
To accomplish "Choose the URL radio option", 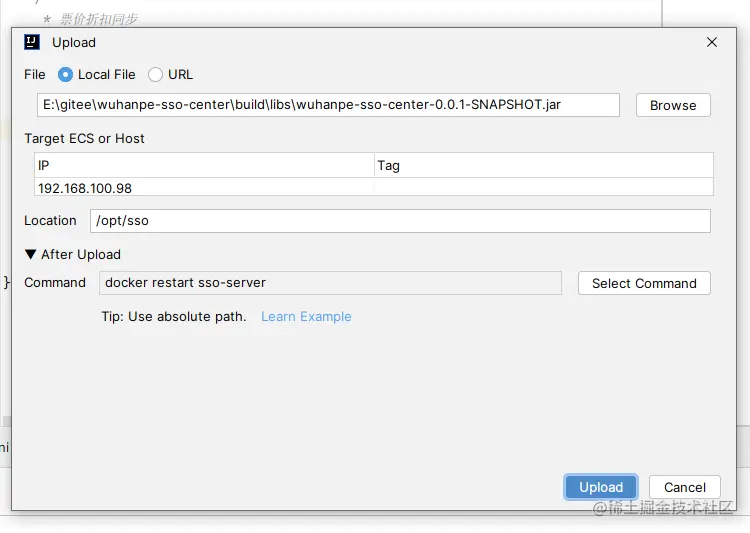I will point(155,75).
